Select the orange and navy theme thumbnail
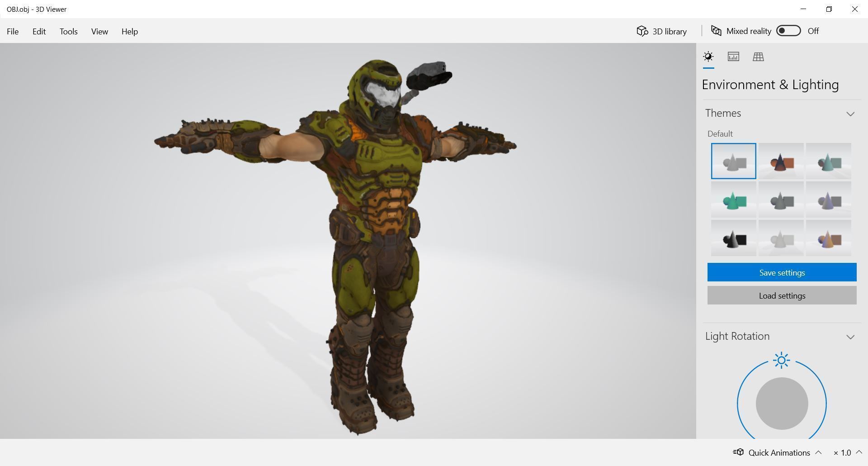 [x=781, y=161]
